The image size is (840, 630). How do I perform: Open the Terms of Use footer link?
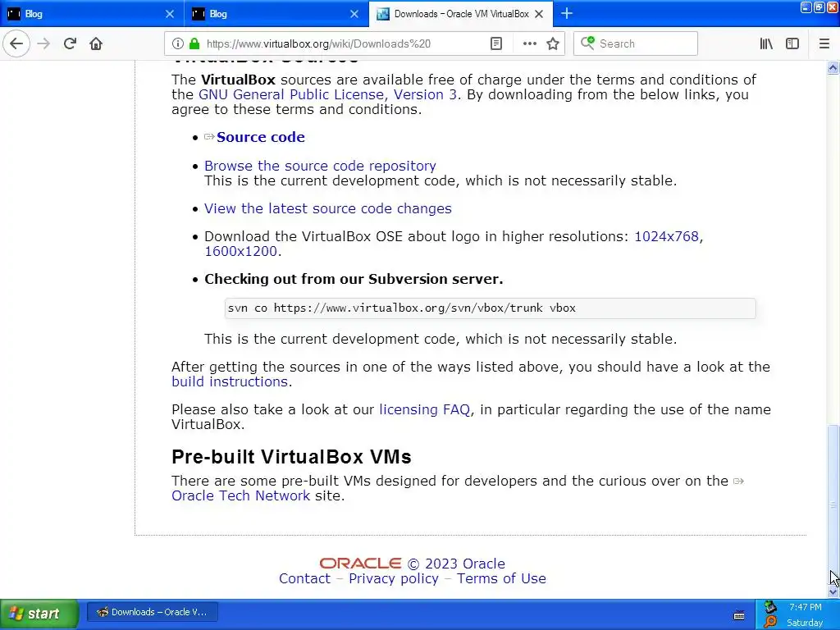click(501, 578)
